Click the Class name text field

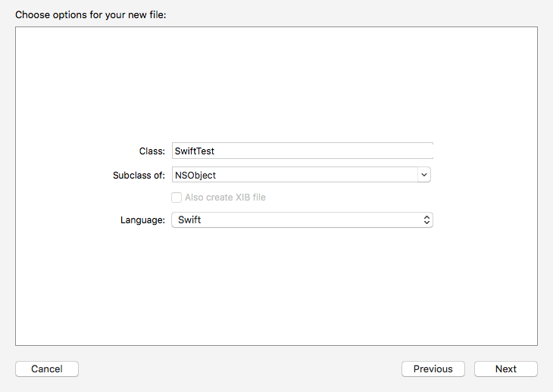tap(303, 151)
